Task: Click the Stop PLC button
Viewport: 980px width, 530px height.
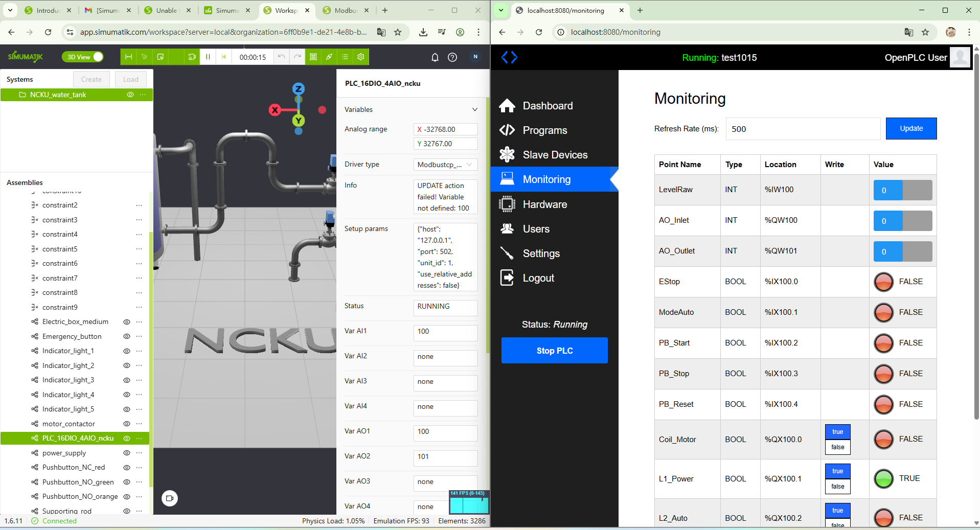Action: click(x=554, y=351)
